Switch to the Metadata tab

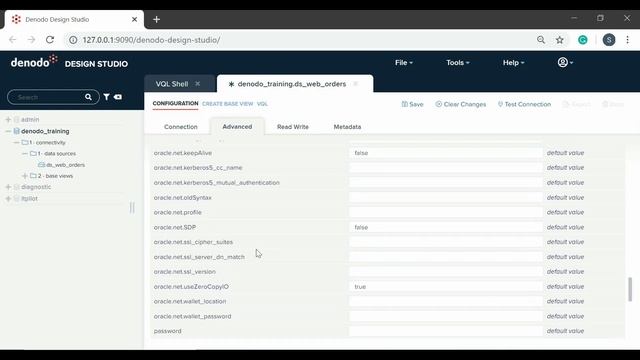pyautogui.click(x=347, y=127)
